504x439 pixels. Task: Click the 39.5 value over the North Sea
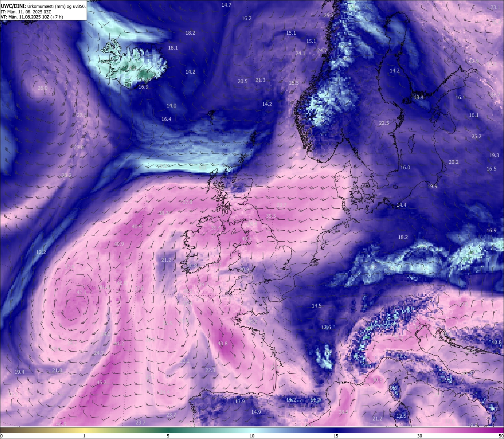[x=271, y=216]
